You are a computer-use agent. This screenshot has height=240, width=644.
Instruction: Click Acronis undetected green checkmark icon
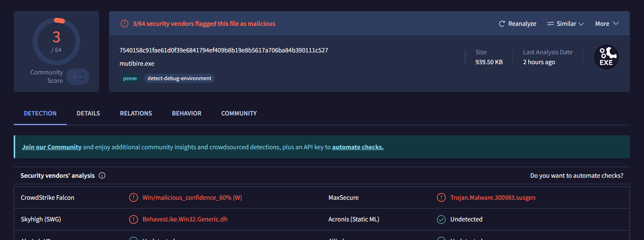click(441, 219)
